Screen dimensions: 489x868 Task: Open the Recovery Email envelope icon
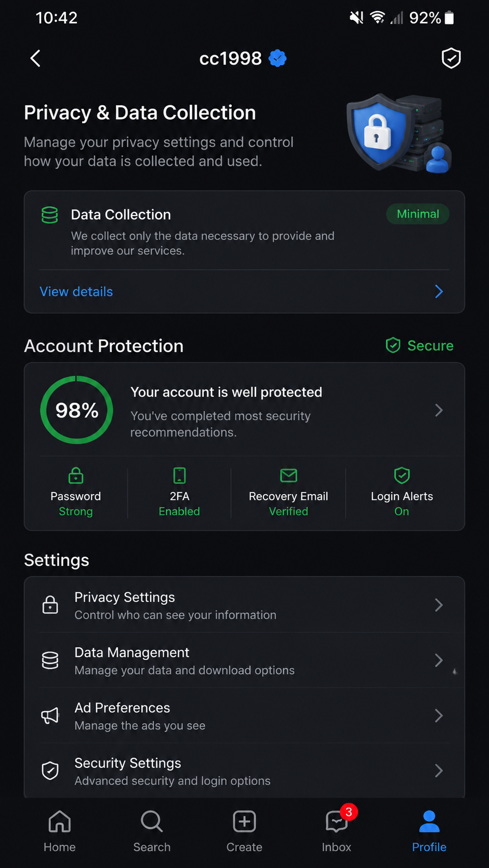[288, 475]
